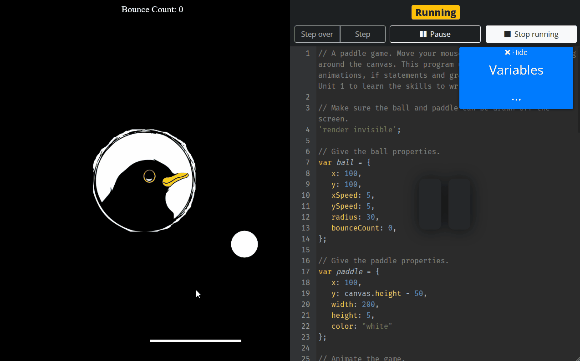Click code line 'render invisible';
This screenshot has height=361, width=580.
[x=360, y=129]
